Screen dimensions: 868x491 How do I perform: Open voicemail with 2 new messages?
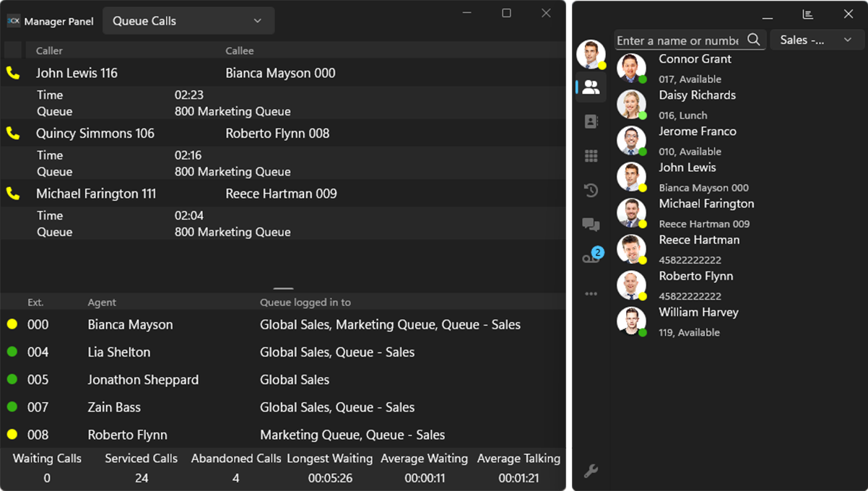591,258
